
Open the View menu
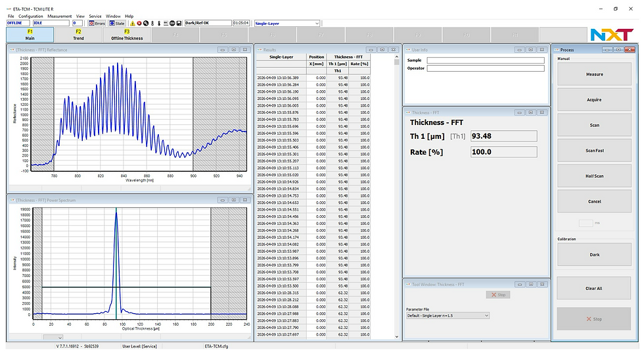coord(80,16)
